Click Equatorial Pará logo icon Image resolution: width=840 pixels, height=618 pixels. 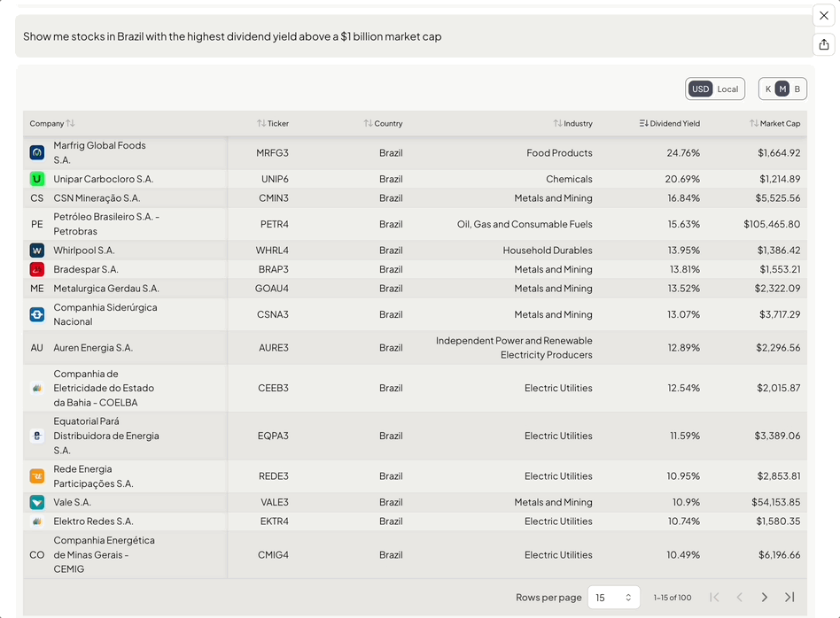37,436
